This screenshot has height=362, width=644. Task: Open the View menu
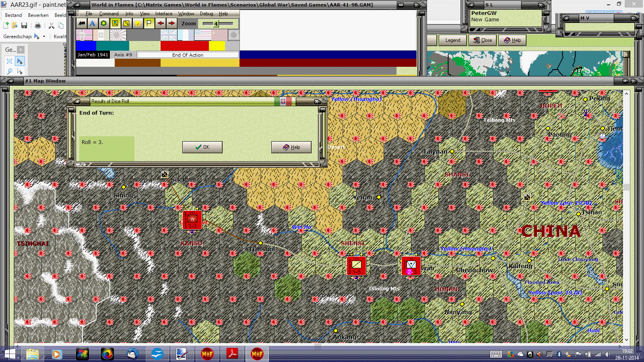tap(144, 14)
